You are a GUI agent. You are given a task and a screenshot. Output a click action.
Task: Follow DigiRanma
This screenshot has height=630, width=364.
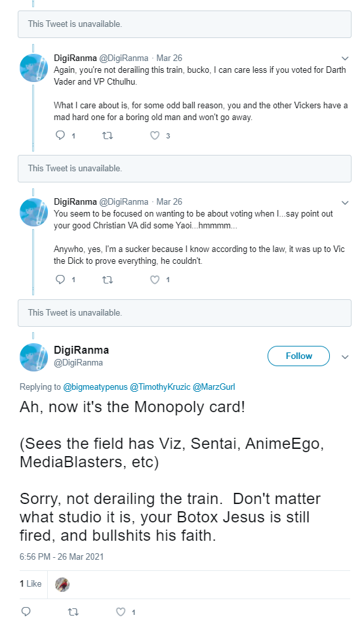pyautogui.click(x=298, y=356)
